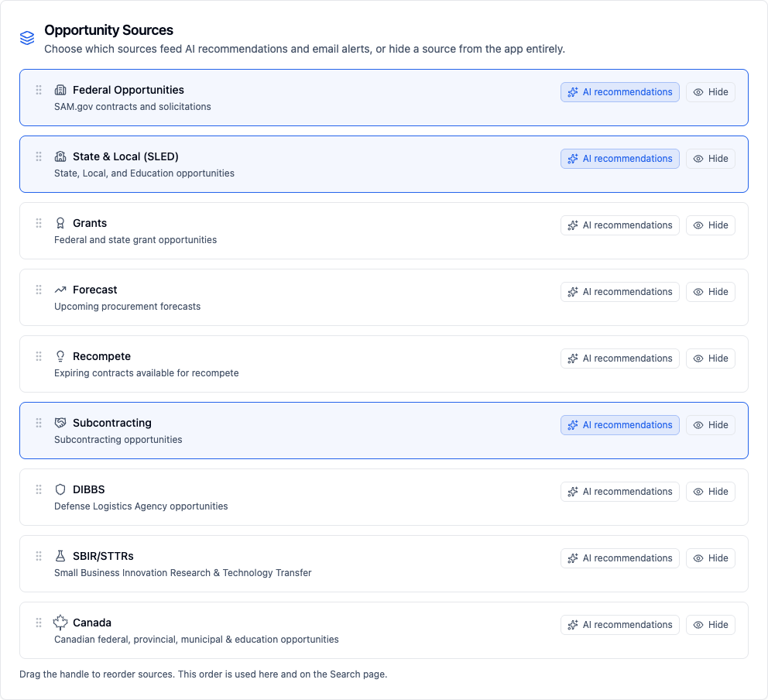Click the Federal Opportunities building icon

coord(60,90)
